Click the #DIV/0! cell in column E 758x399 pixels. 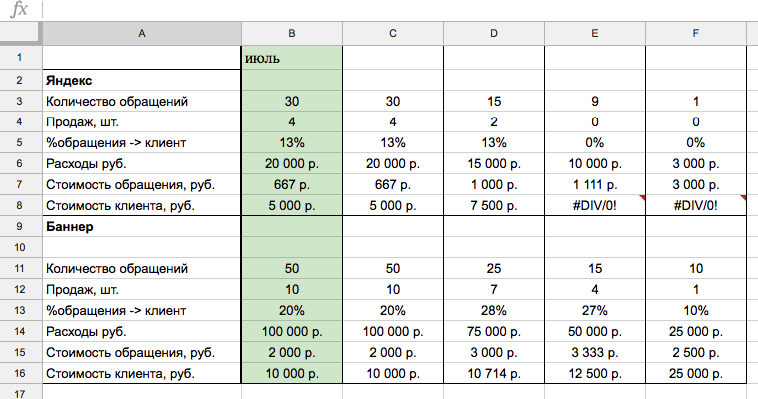pyautogui.click(x=595, y=206)
